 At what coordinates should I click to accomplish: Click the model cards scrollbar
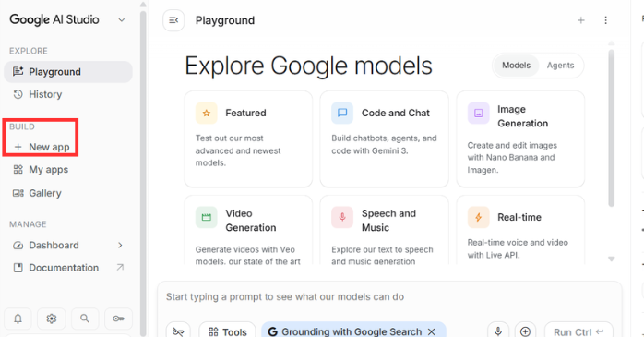click(x=611, y=128)
